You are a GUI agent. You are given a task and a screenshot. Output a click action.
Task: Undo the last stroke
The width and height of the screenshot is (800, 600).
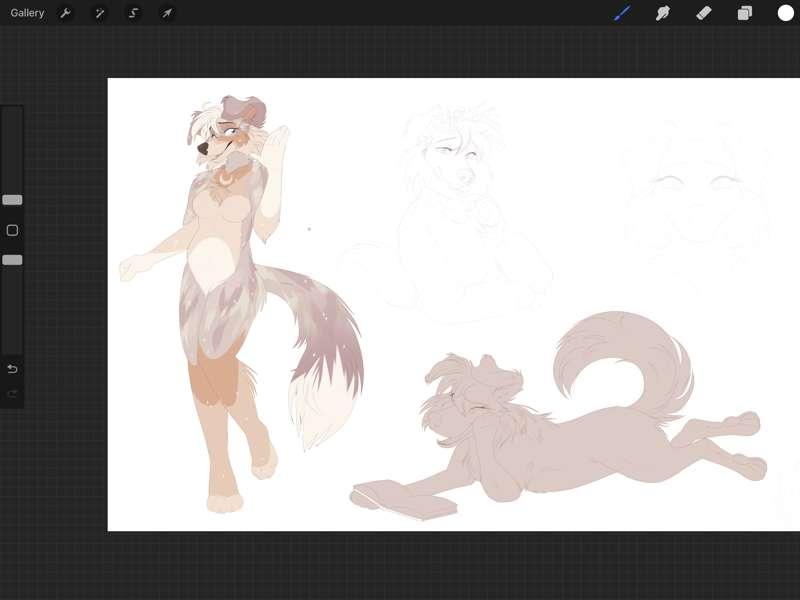pyautogui.click(x=13, y=369)
